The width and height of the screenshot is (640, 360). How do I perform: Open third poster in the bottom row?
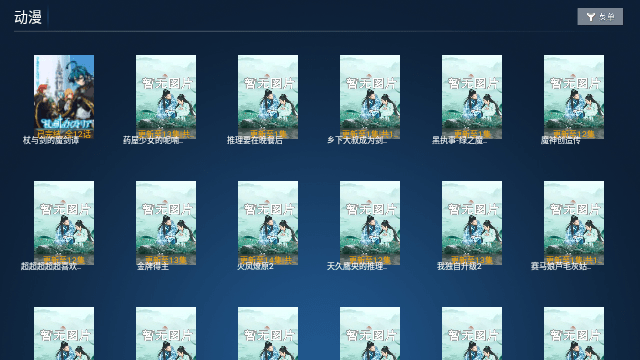(268, 333)
